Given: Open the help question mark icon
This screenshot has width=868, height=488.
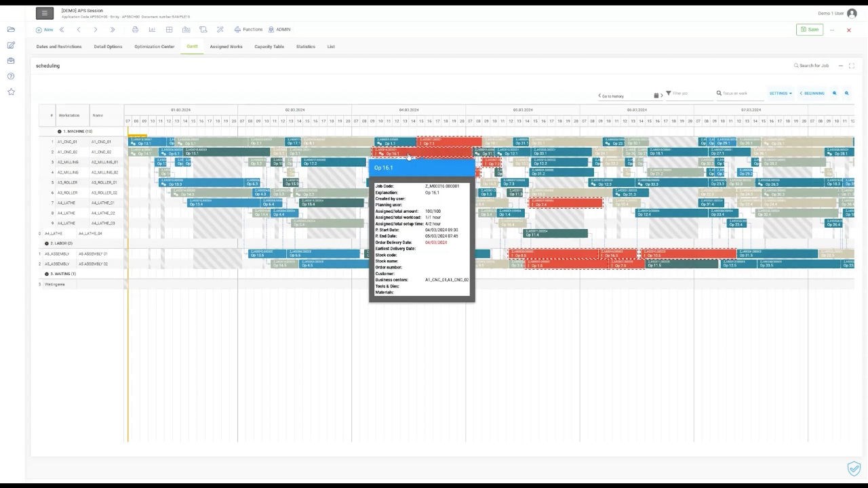Looking at the screenshot, I should (11, 76).
